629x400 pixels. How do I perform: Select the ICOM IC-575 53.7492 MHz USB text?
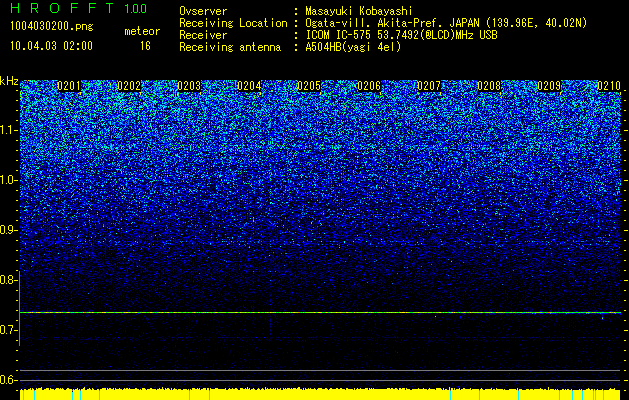(401, 35)
